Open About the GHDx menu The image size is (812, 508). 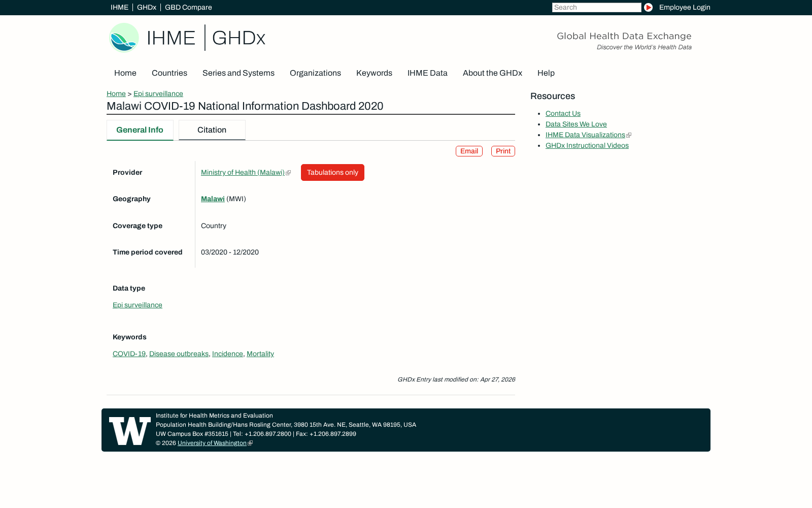click(492, 73)
